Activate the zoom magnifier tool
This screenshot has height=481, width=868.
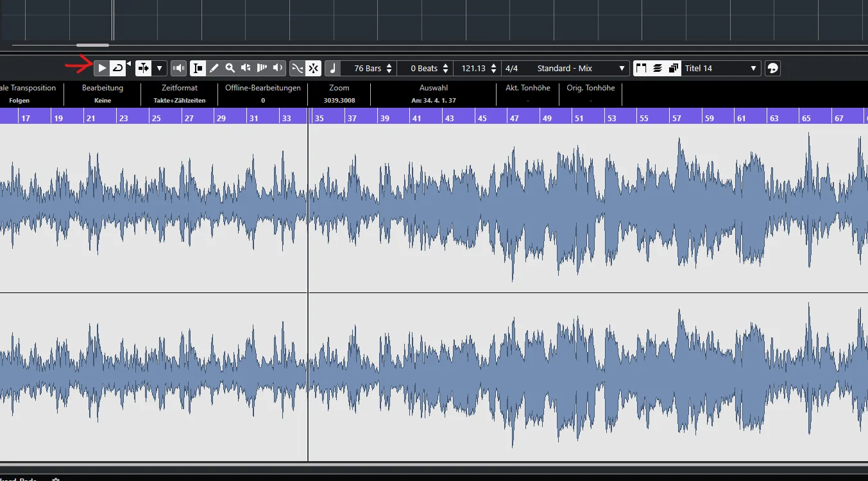pyautogui.click(x=230, y=68)
